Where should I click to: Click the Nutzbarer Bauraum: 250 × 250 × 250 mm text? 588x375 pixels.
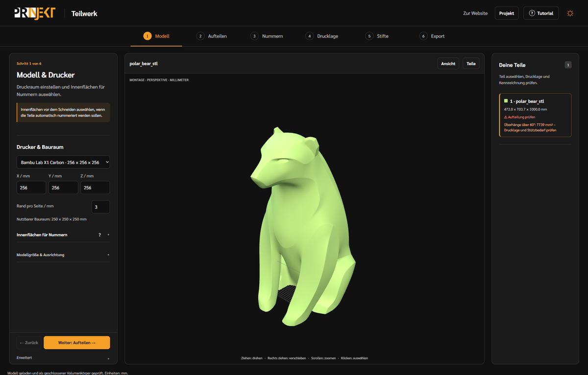pyautogui.click(x=51, y=219)
